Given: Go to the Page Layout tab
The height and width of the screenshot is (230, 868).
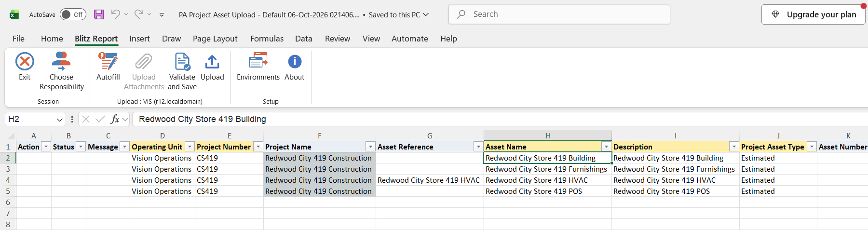Looking at the screenshot, I should tap(215, 39).
